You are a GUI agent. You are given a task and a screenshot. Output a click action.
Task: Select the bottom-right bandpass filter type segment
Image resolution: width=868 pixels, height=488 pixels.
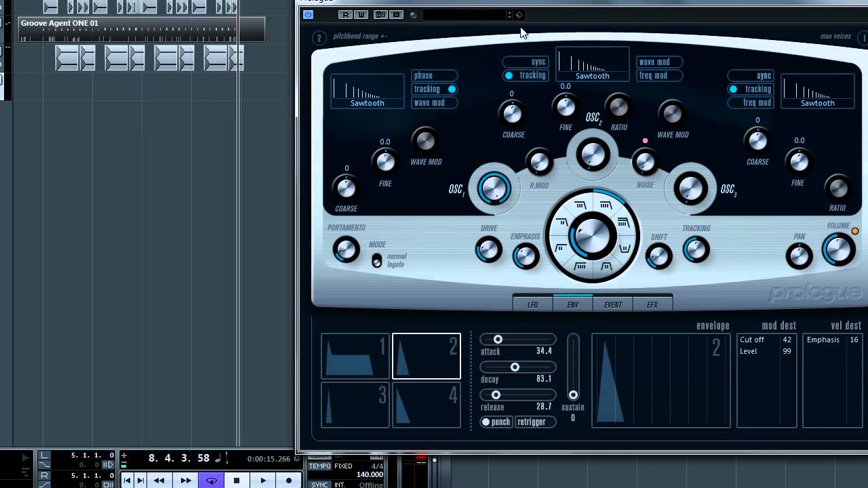pos(606,266)
